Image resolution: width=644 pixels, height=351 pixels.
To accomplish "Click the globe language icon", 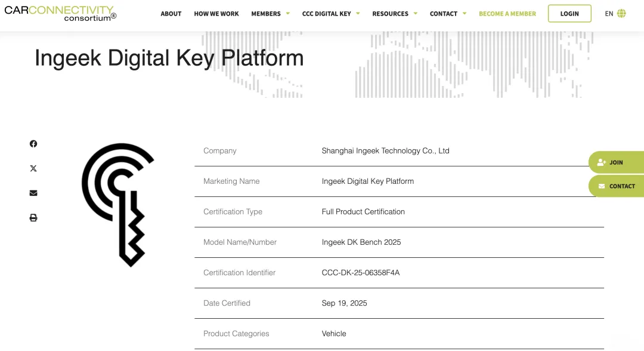I will pyautogui.click(x=622, y=14).
